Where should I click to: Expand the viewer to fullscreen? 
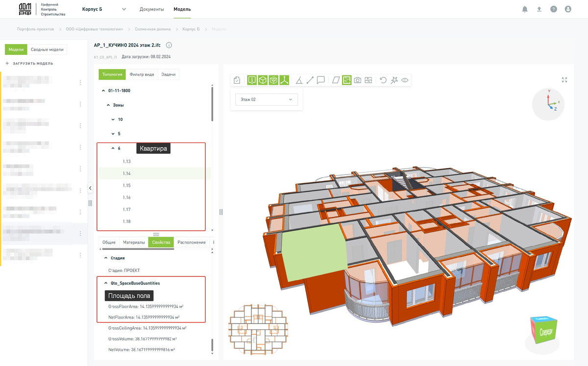564,80
